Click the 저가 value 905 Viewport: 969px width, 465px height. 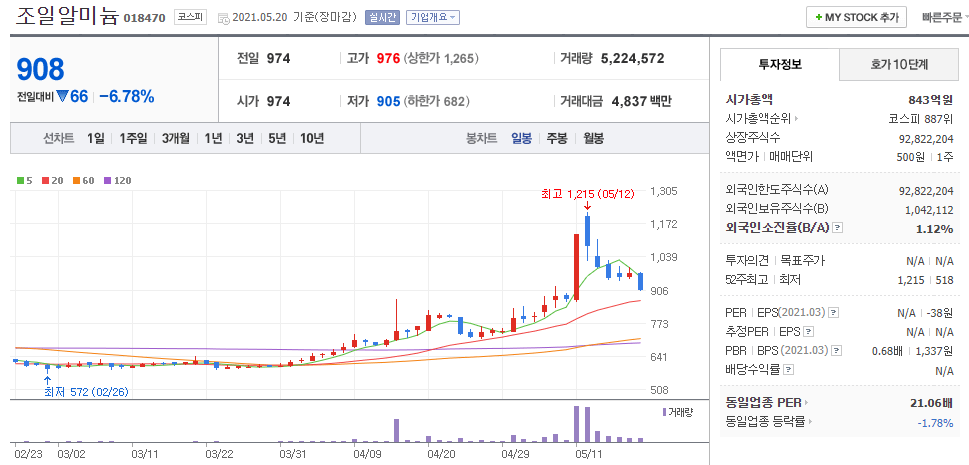pyautogui.click(x=389, y=101)
